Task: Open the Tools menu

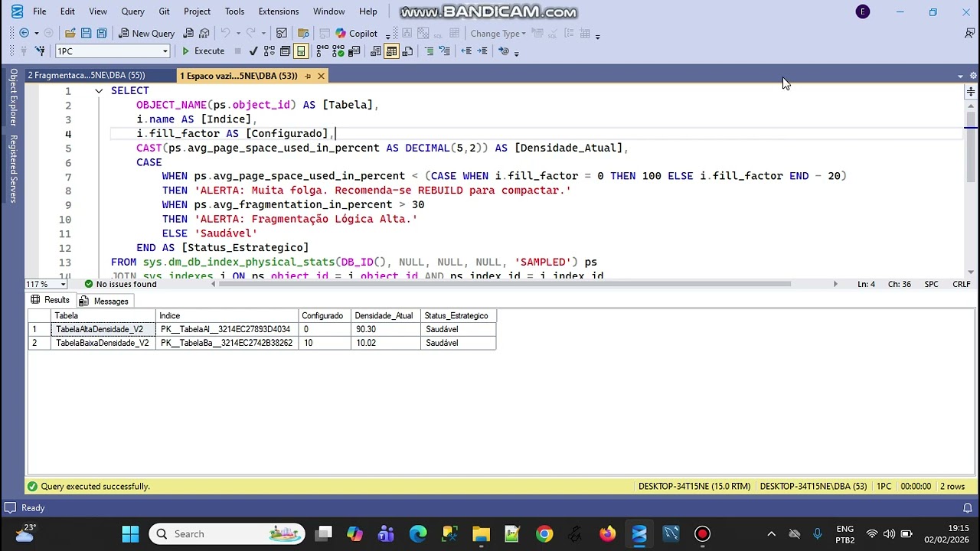Action: click(x=234, y=11)
